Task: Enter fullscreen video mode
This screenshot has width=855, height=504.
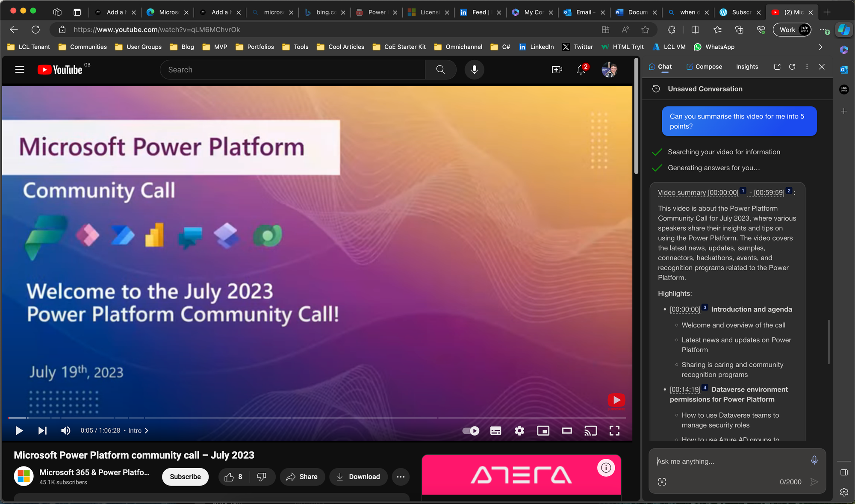Action: (614, 430)
